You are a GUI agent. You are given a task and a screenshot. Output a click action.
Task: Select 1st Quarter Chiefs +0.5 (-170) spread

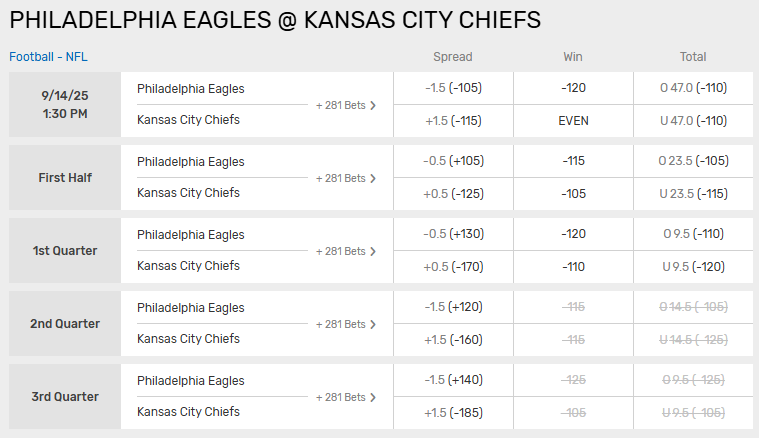coord(453,266)
